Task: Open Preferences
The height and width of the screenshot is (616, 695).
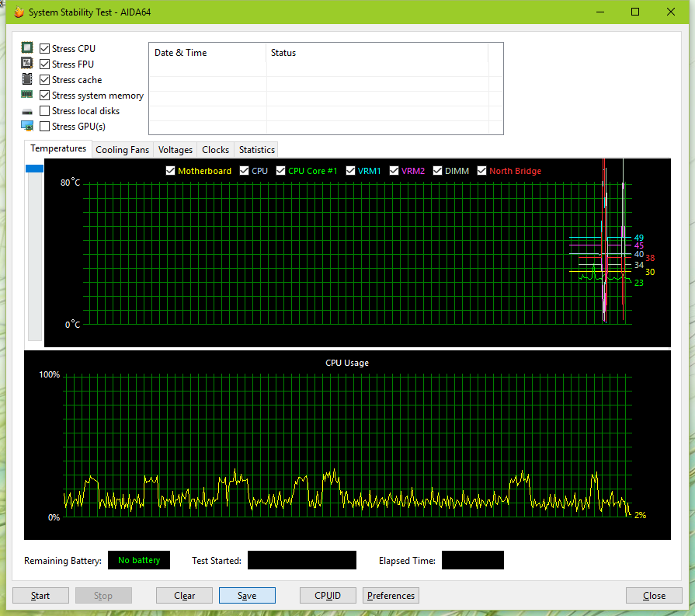Action: coord(391,596)
